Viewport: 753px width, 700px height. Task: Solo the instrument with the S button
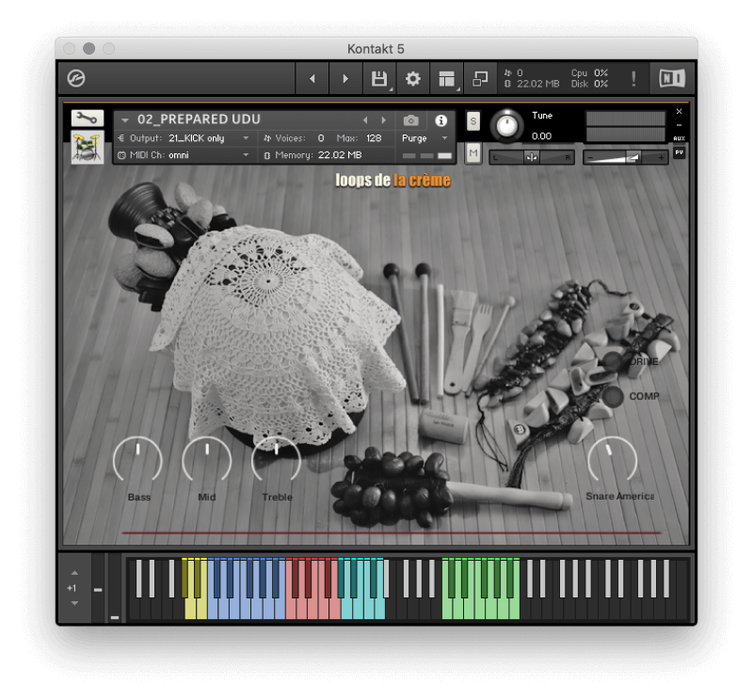(x=473, y=121)
